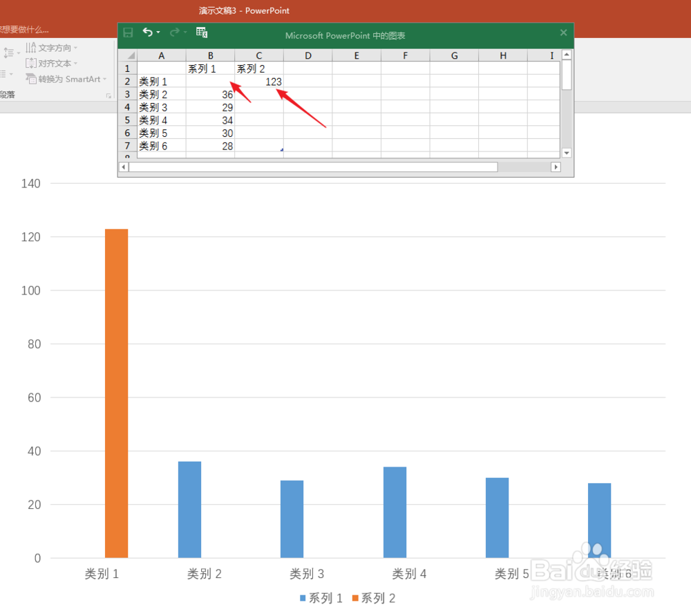Select the blue 类别 5 bar

[497, 518]
